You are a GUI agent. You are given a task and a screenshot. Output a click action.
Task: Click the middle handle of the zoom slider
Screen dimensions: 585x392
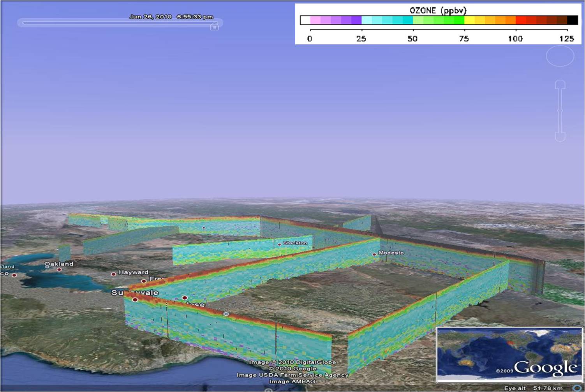560,111
